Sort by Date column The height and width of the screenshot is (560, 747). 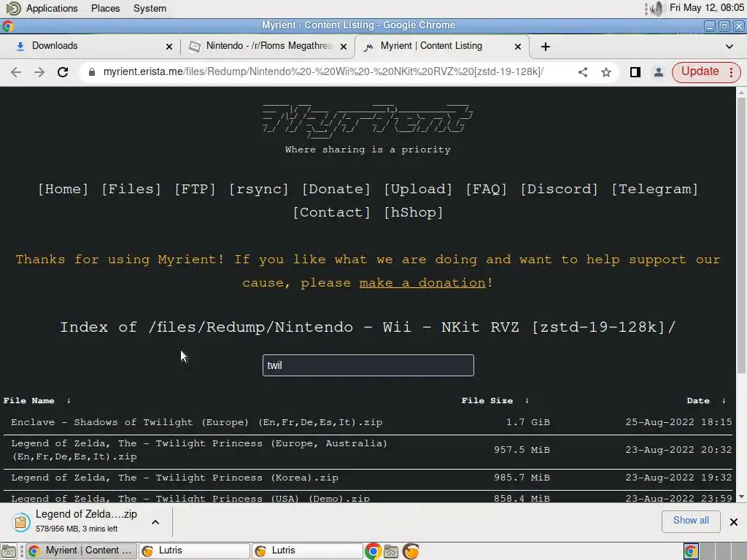point(706,401)
